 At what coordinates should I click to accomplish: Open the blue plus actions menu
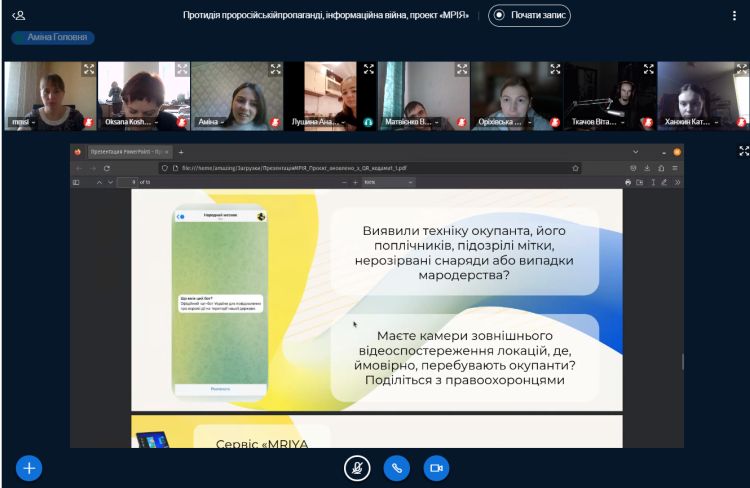pyautogui.click(x=29, y=467)
